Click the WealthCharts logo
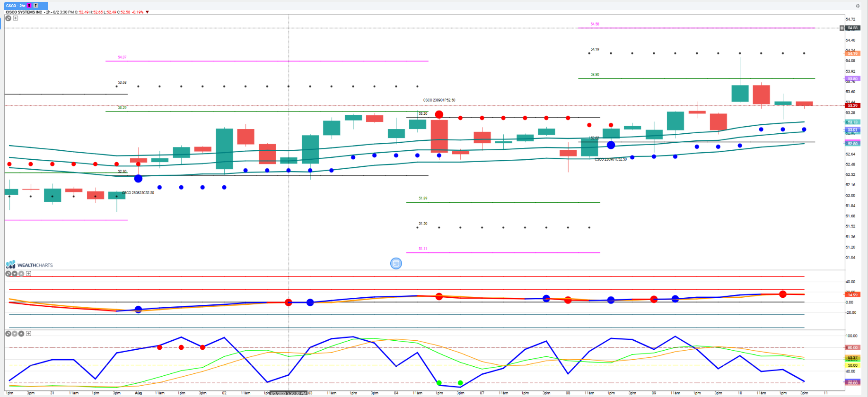Image resolution: width=868 pixels, height=397 pixels. pos(29,265)
